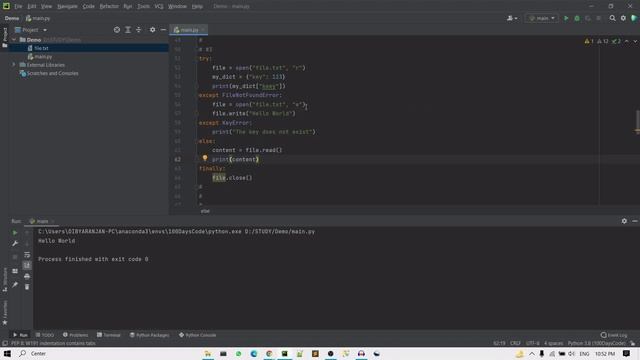Open File Explorer from taskbar
The width and height of the screenshot is (640, 360).
pos(208,353)
